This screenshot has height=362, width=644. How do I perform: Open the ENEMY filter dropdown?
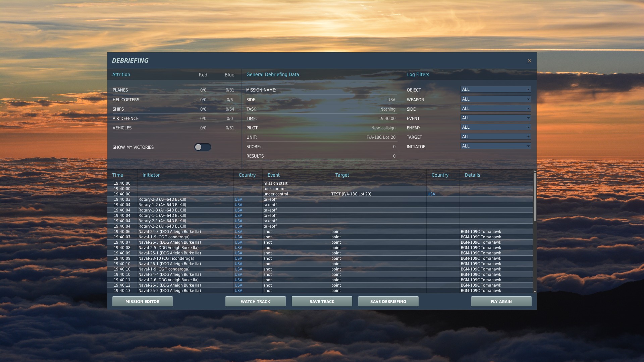(495, 127)
